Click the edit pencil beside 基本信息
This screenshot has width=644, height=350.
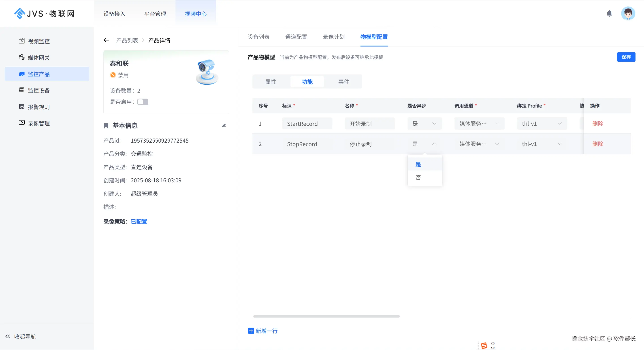click(x=224, y=126)
